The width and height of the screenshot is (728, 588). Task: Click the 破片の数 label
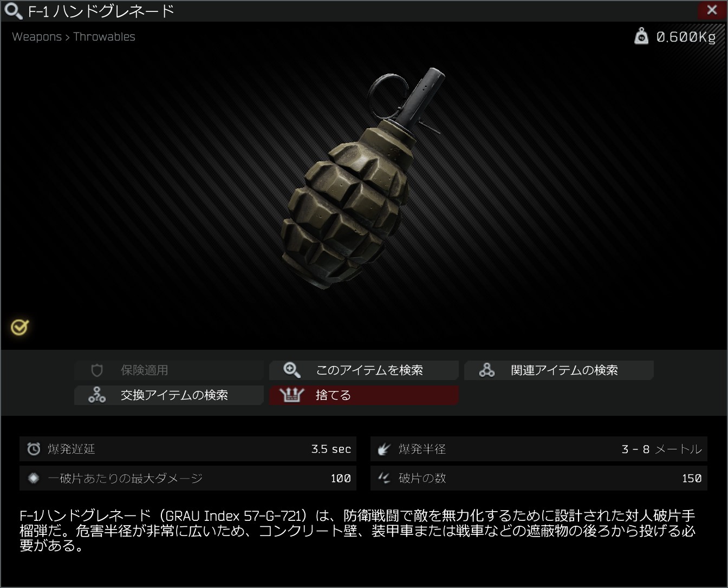click(422, 478)
